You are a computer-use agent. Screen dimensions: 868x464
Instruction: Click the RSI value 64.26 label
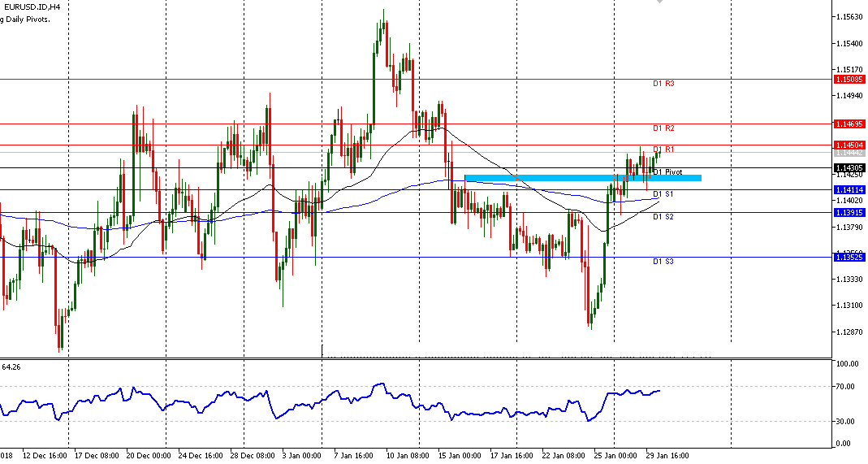11,367
